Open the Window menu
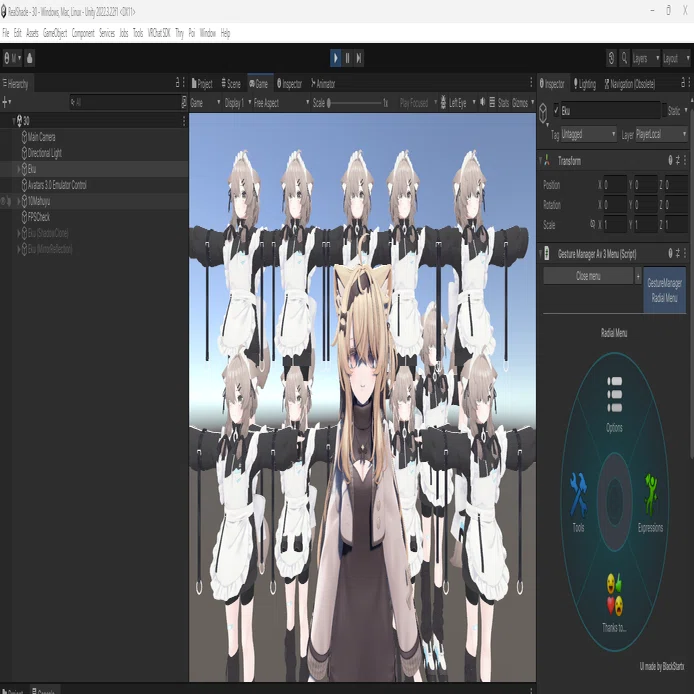The width and height of the screenshot is (694, 694). pyautogui.click(x=208, y=33)
